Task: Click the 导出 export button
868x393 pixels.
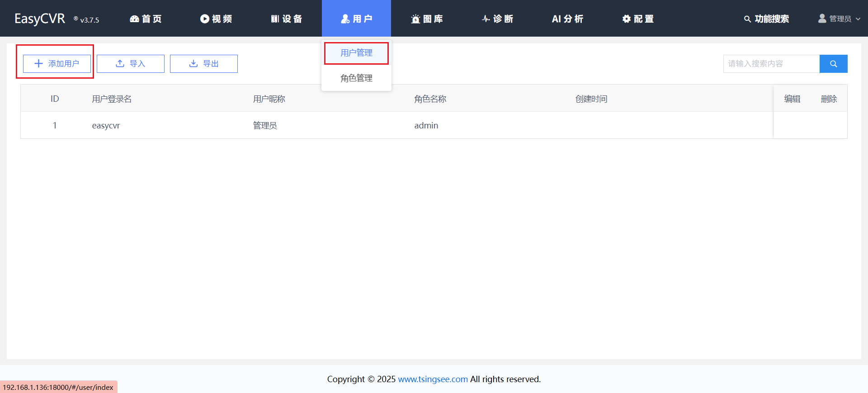Action: [x=204, y=64]
